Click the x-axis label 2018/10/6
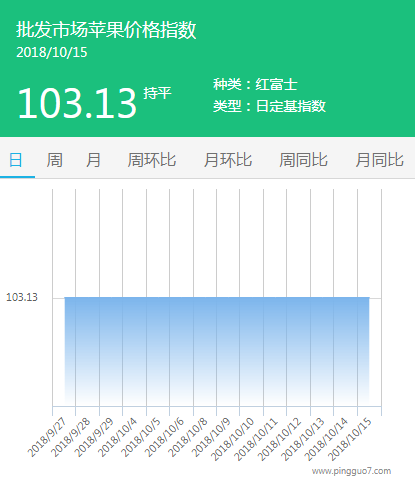Screen dimensions: 415x483 click(165, 437)
